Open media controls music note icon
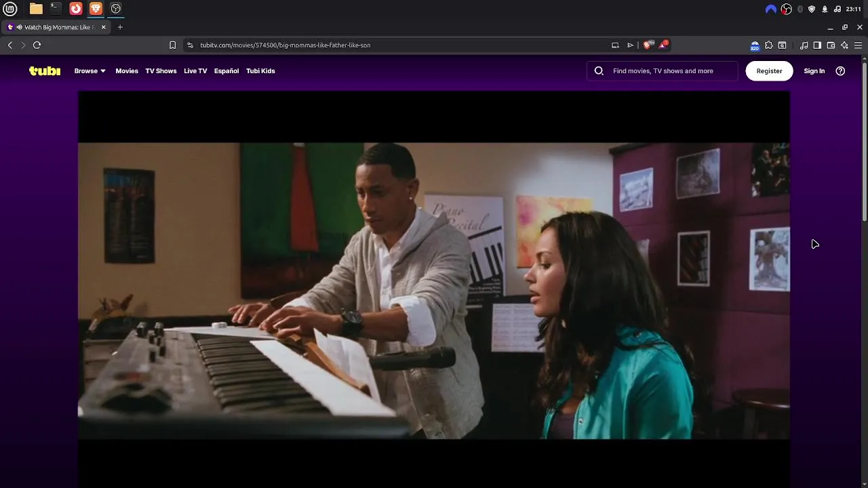This screenshot has width=868, height=488. [804, 45]
